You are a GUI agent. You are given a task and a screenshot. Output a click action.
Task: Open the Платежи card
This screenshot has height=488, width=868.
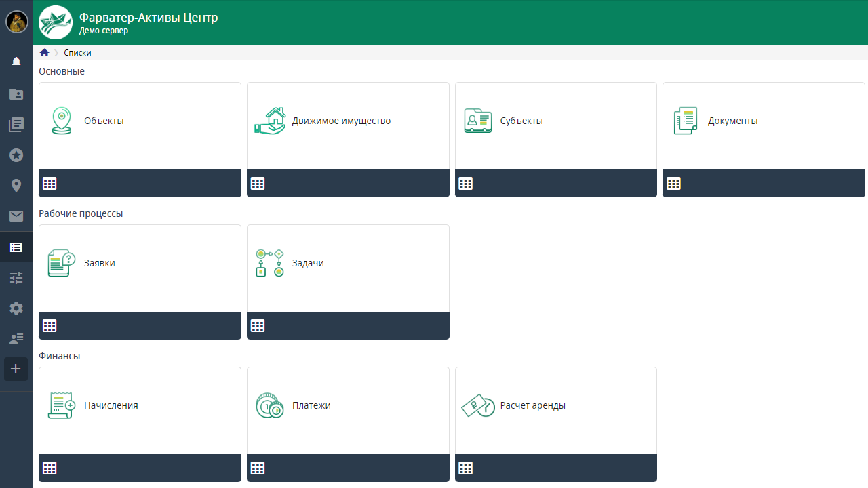coord(347,406)
